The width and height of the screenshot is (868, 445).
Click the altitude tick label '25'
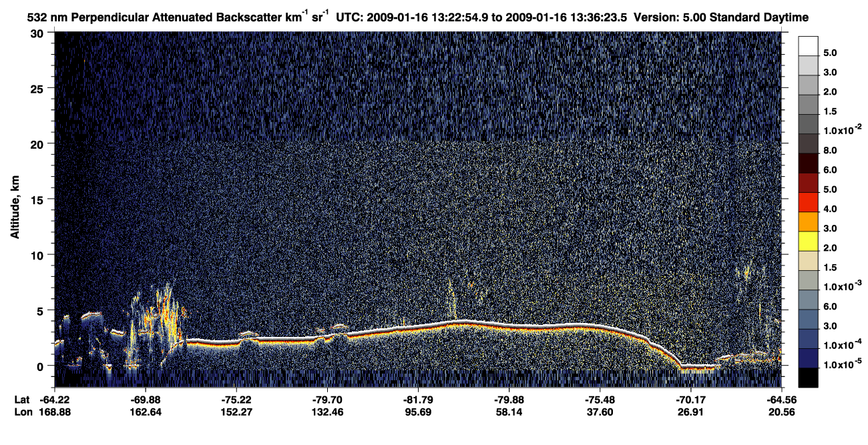tap(38, 89)
